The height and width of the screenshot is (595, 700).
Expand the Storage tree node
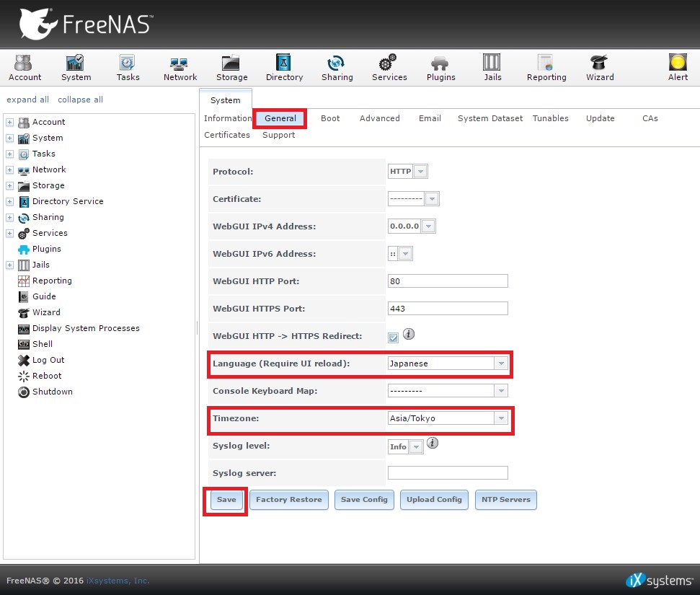10,185
